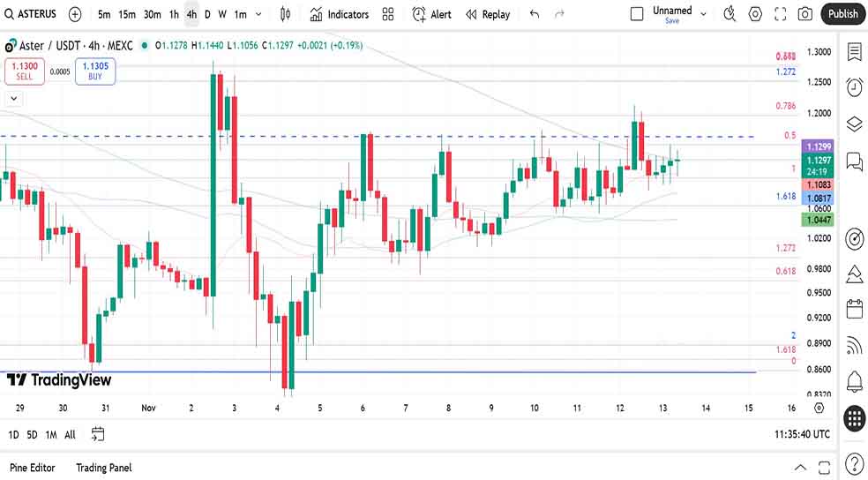Image resolution: width=868 pixels, height=480 pixels.
Task: Expand the indicator legend chevron
Action: [13, 99]
